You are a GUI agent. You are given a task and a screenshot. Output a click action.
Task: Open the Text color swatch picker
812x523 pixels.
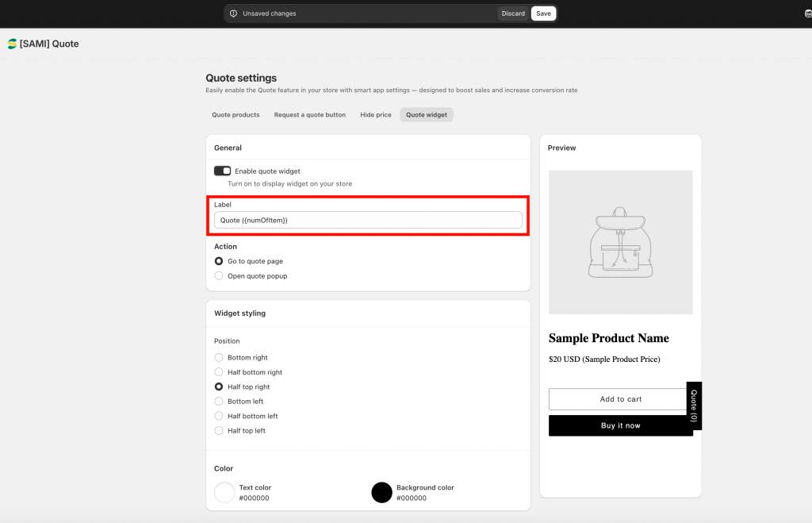click(x=224, y=492)
